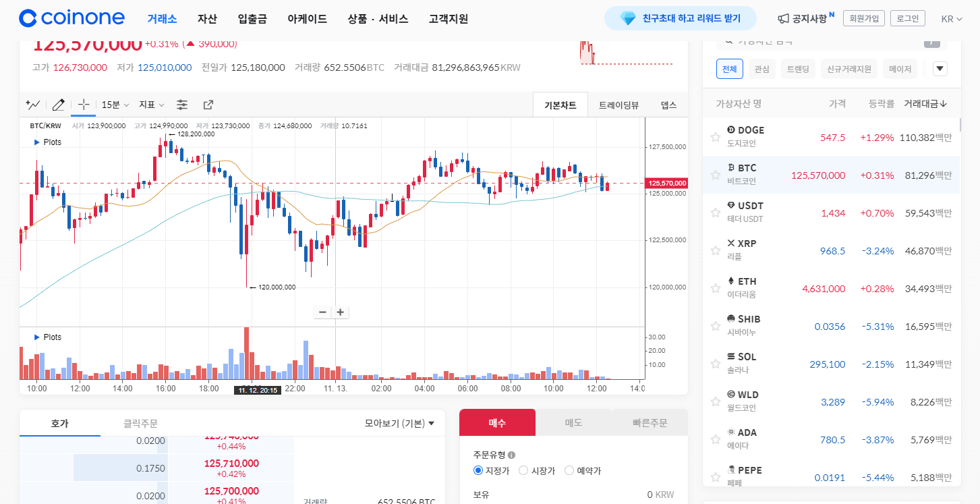This screenshot has width=980, height=504.
Task: Click the SHIB coin icon
Action: coord(731,318)
